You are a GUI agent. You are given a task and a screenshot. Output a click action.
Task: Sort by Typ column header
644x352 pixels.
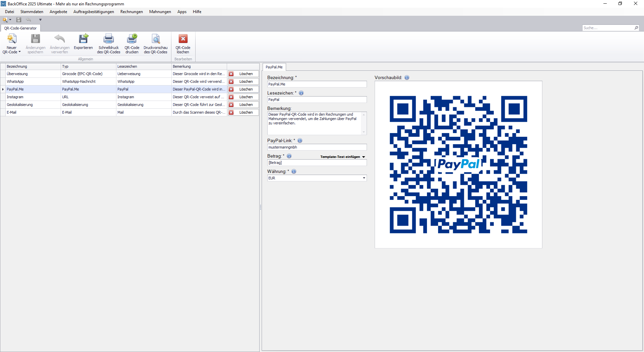point(89,66)
